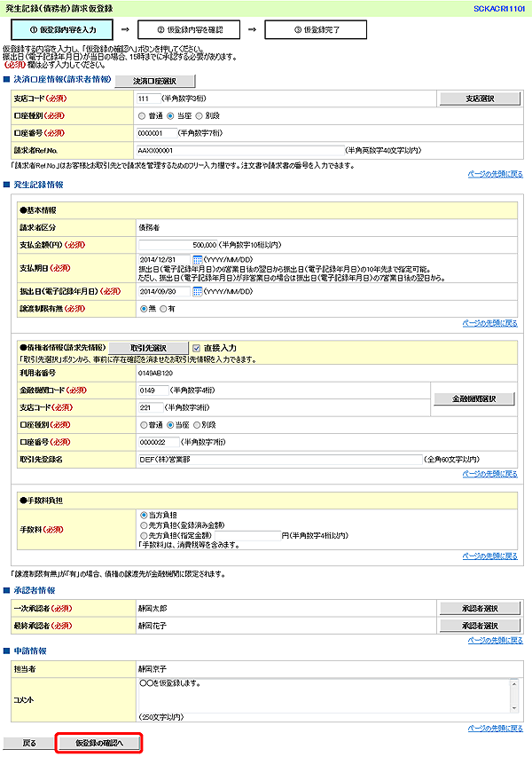The height and width of the screenshot is (757, 532).
Task: Focus the 請求者Ref.No. field
Action: click(240, 150)
